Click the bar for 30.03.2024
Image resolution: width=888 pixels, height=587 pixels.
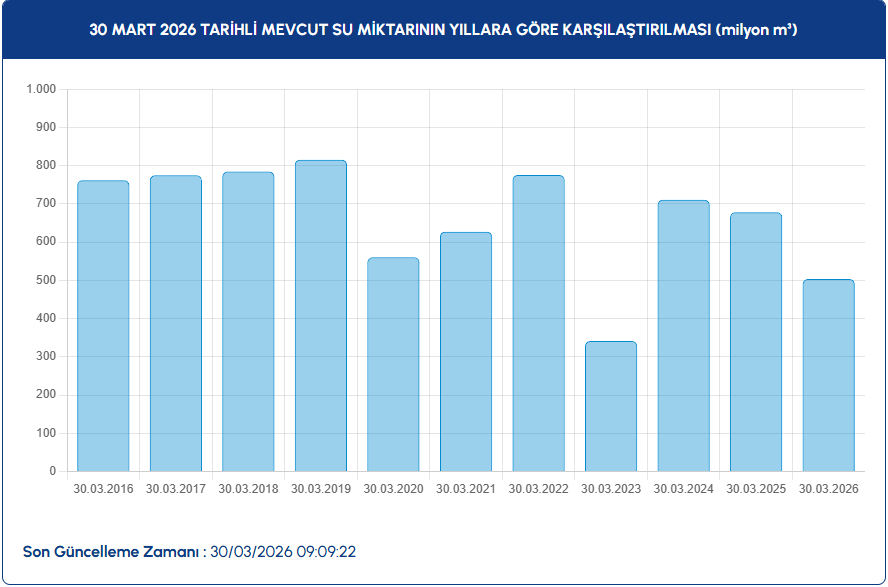point(683,336)
